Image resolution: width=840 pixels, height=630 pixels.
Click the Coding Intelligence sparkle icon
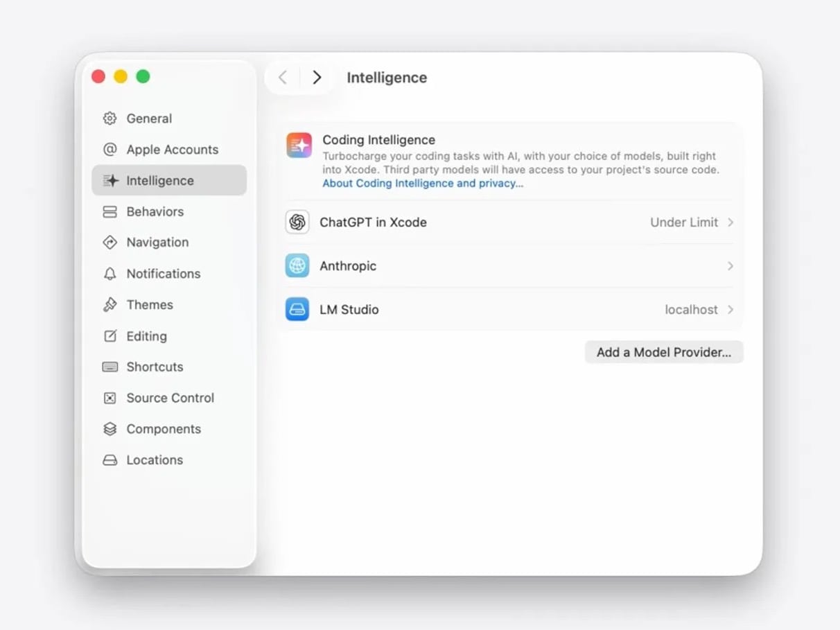tap(299, 146)
